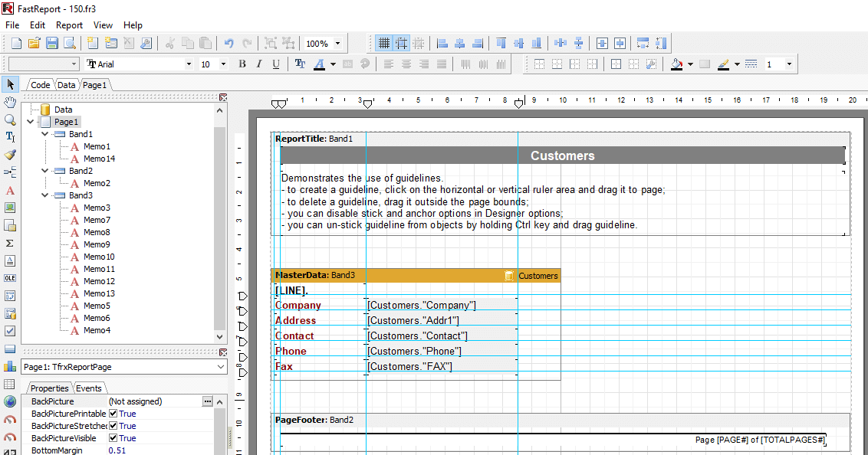Open a report file

coord(35,43)
